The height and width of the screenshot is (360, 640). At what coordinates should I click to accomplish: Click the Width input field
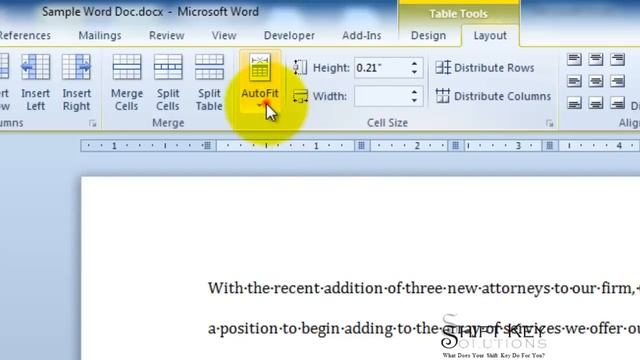[x=381, y=96]
